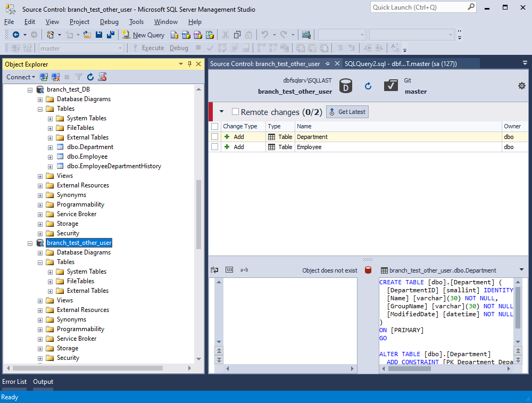Click the Activity Monitor icon

pyautogui.click(x=306, y=35)
